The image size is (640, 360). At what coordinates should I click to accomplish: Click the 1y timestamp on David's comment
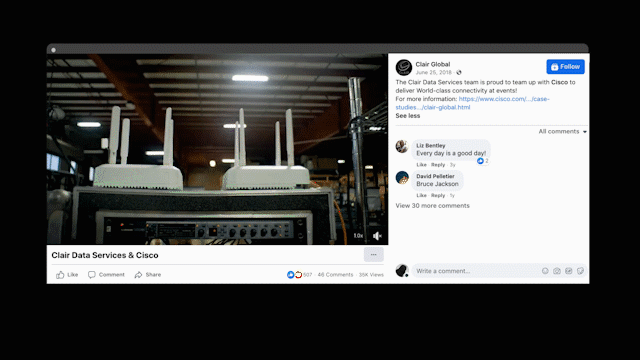point(452,195)
